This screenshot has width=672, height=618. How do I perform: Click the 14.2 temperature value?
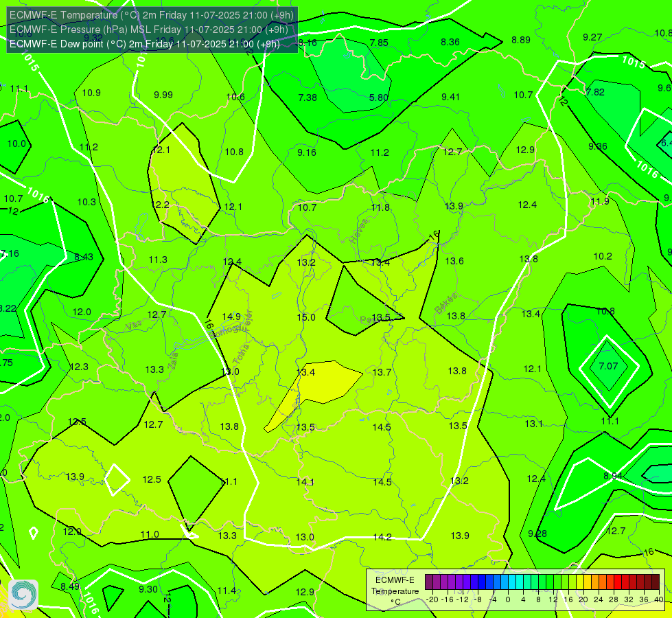[382, 537]
